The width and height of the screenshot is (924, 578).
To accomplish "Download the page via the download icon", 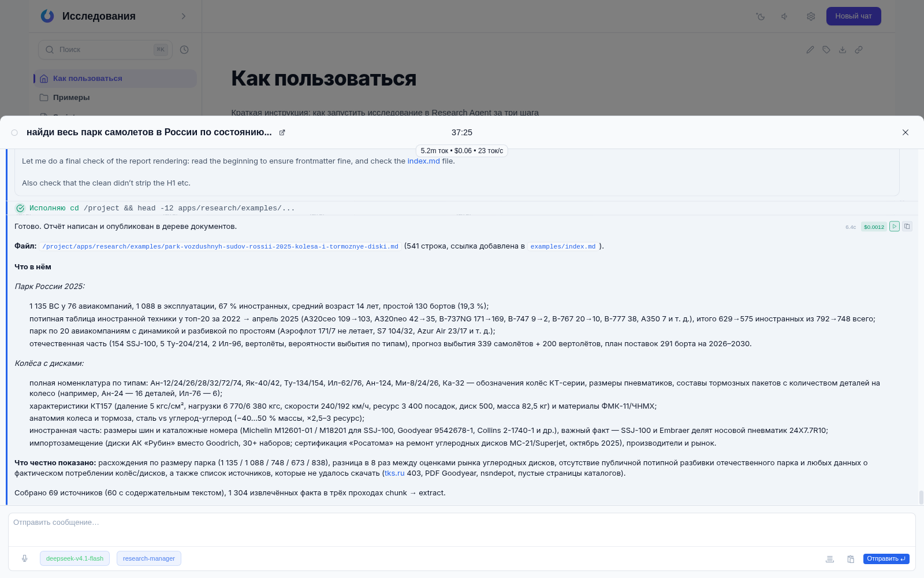I will [x=843, y=50].
